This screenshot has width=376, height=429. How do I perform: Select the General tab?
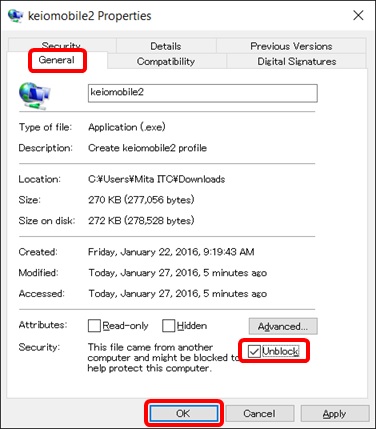(x=57, y=60)
